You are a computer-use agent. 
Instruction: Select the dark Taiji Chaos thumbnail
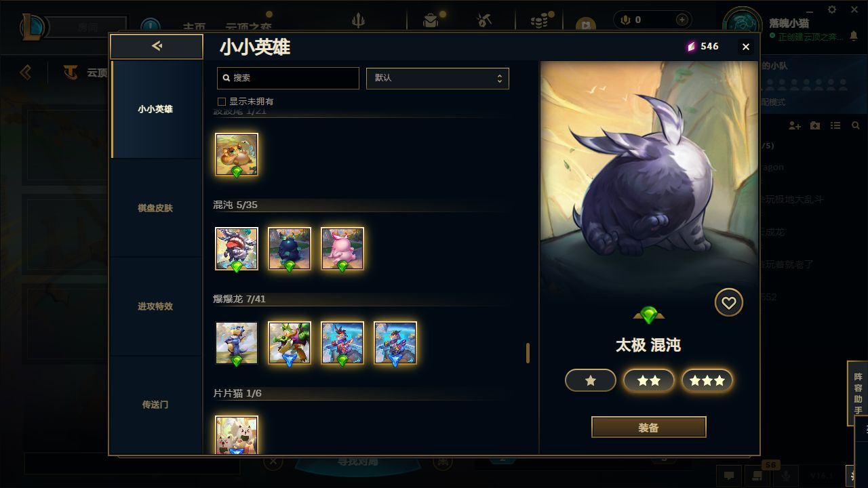(x=290, y=249)
